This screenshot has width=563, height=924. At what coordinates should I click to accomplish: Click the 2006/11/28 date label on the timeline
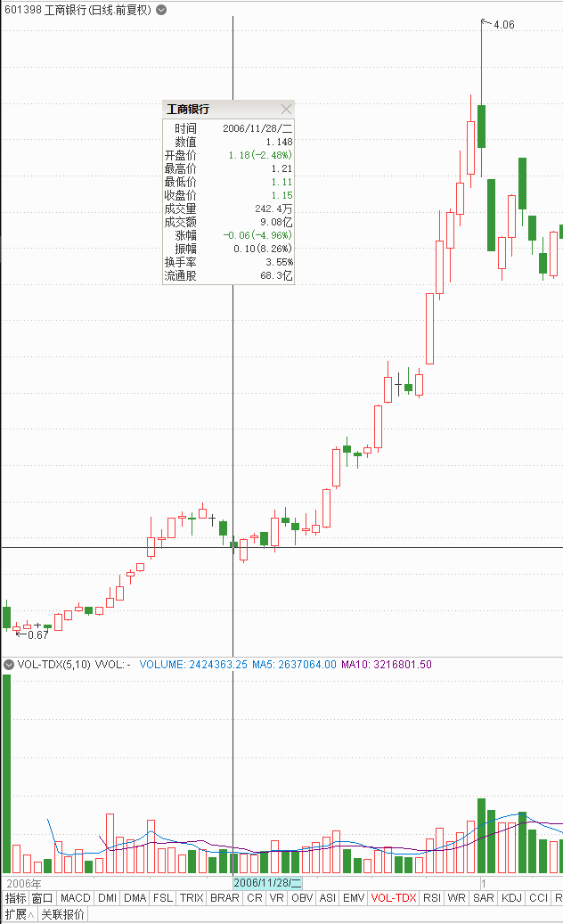268,882
